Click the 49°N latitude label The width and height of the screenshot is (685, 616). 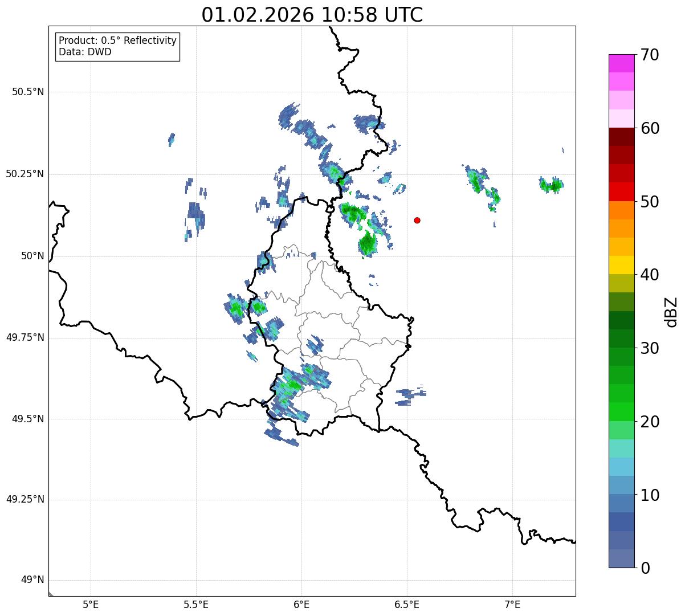pos(32,580)
